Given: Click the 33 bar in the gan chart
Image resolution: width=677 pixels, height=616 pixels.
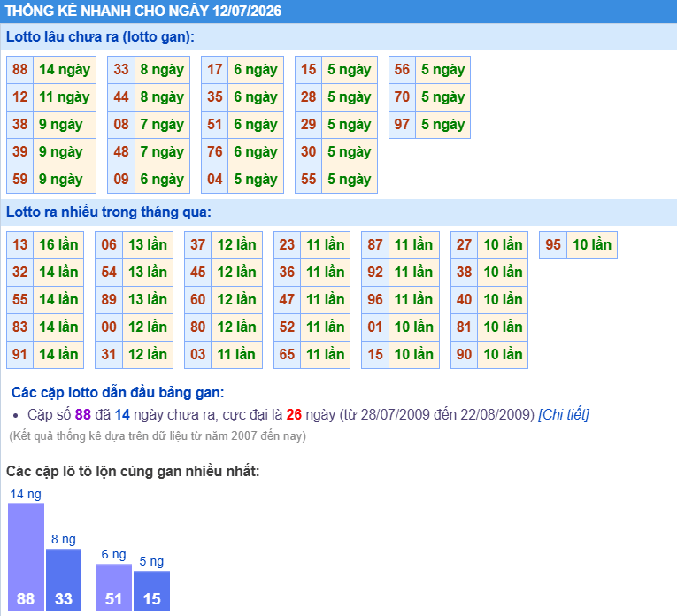Looking at the screenshot, I should click(64, 580).
